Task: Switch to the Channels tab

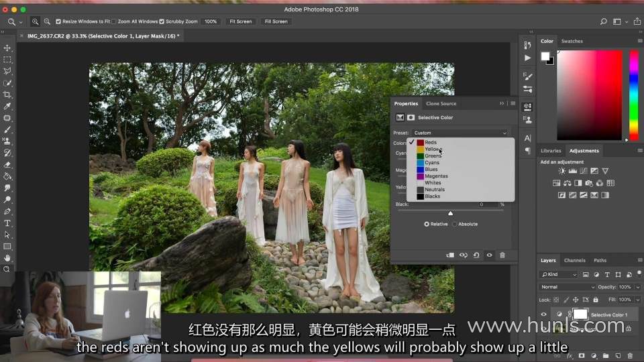Action: pyautogui.click(x=574, y=260)
